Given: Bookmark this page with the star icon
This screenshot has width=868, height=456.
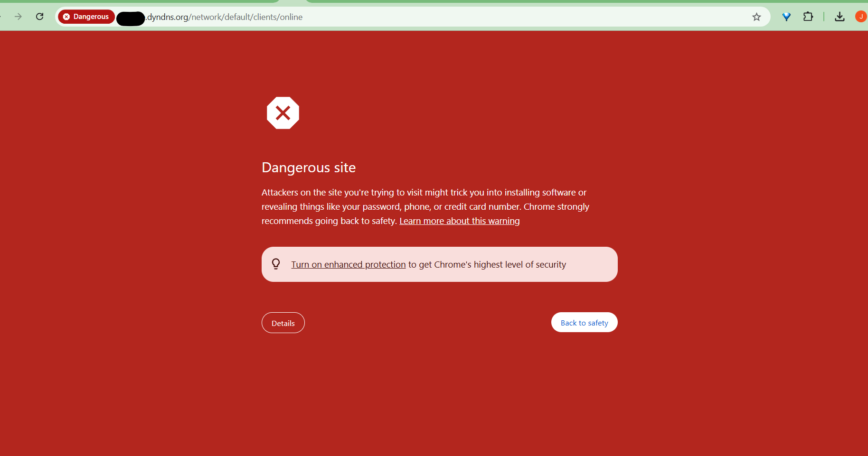Looking at the screenshot, I should [757, 17].
